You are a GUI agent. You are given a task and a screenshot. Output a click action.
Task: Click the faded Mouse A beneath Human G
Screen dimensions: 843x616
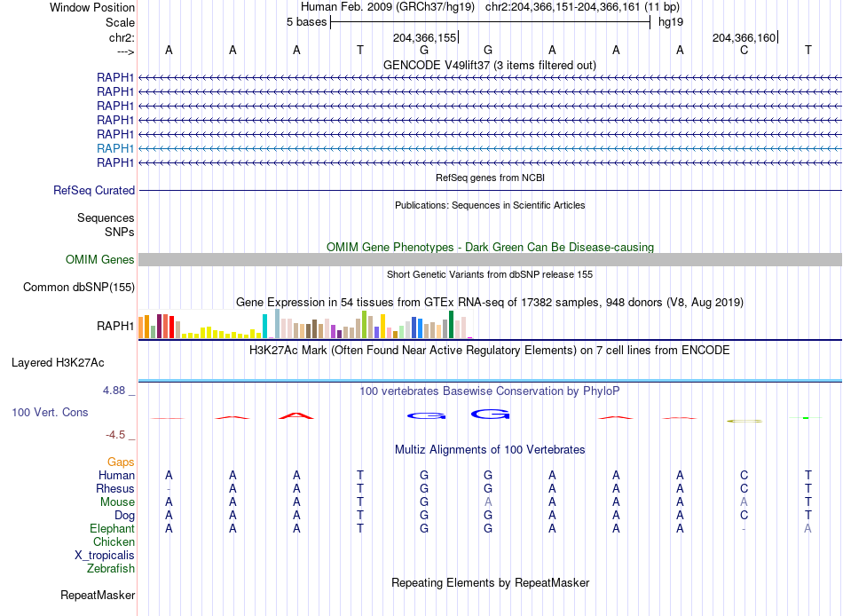[488, 502]
